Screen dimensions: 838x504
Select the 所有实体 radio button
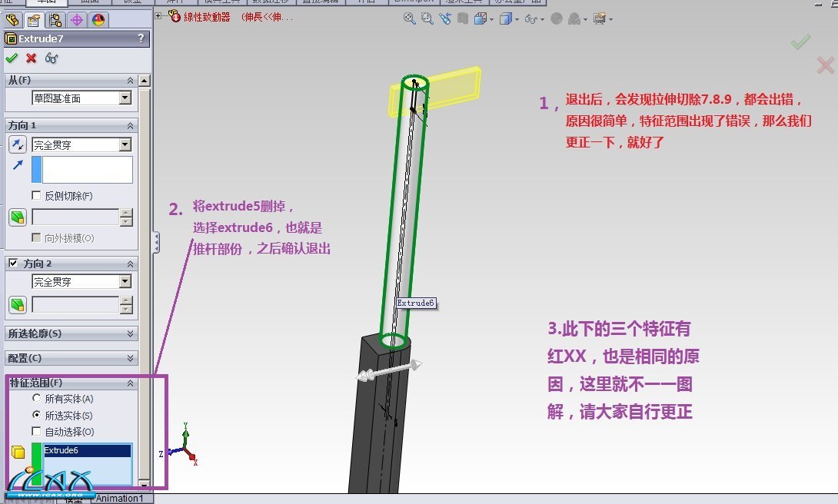(x=36, y=399)
